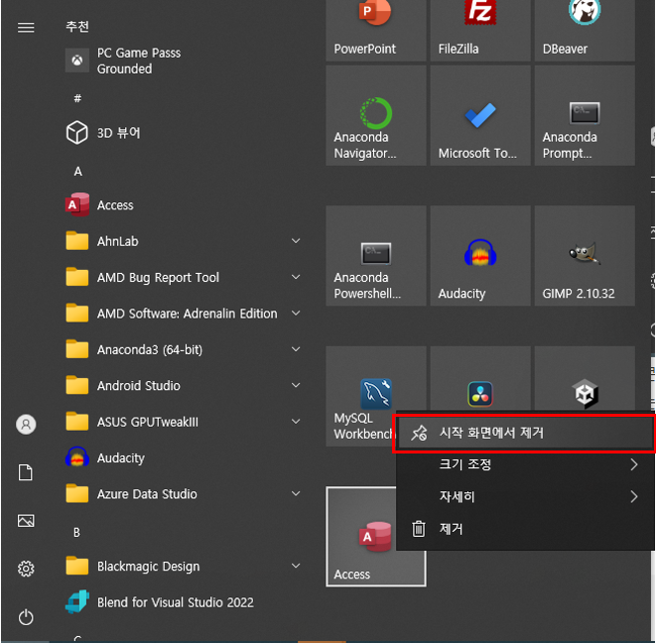Click the user account icon

click(x=26, y=424)
